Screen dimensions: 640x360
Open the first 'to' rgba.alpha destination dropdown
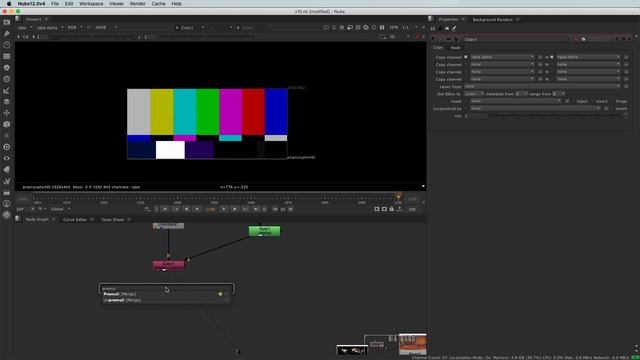click(588, 57)
